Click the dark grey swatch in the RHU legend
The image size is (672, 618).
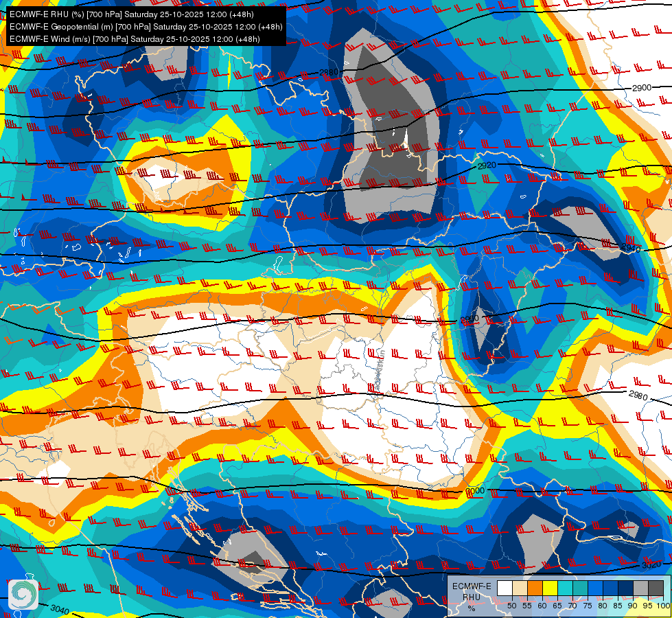[x=656, y=588]
